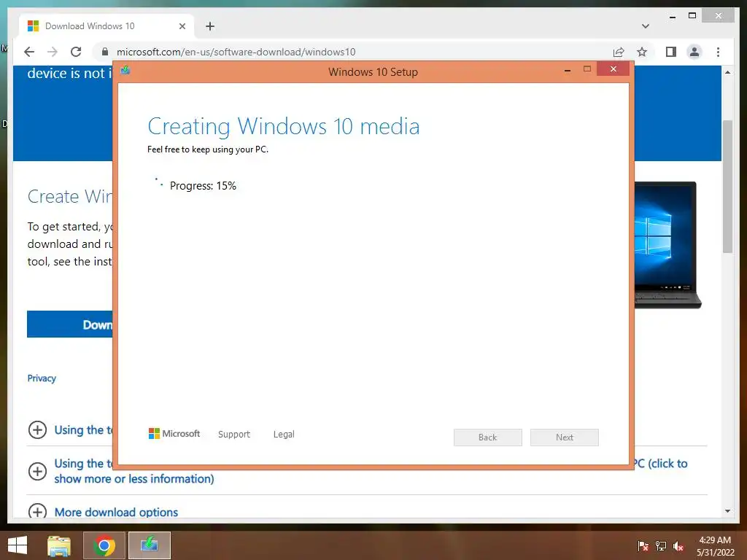This screenshot has width=747, height=560.
Task: Click the muted volume tray icon
Action: click(x=678, y=545)
